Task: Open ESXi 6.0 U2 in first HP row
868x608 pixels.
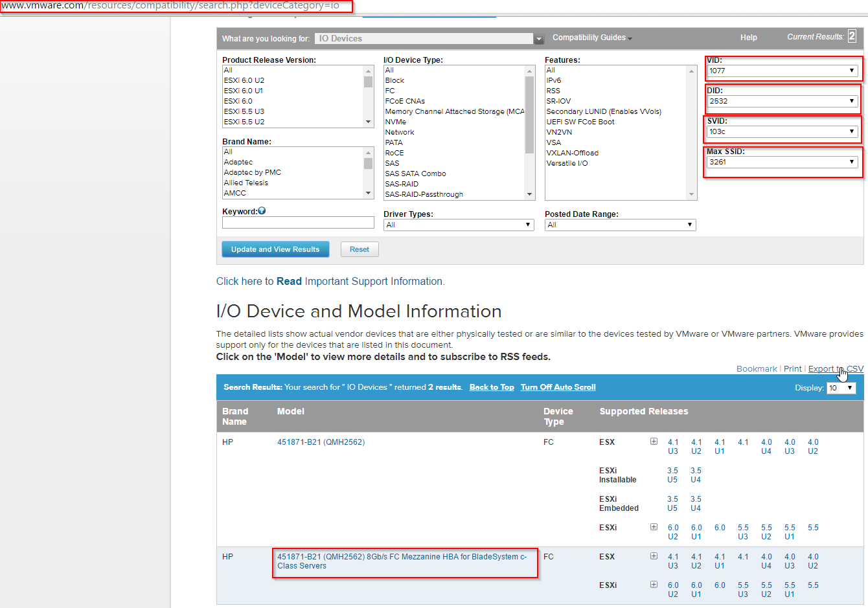Action: 673,532
